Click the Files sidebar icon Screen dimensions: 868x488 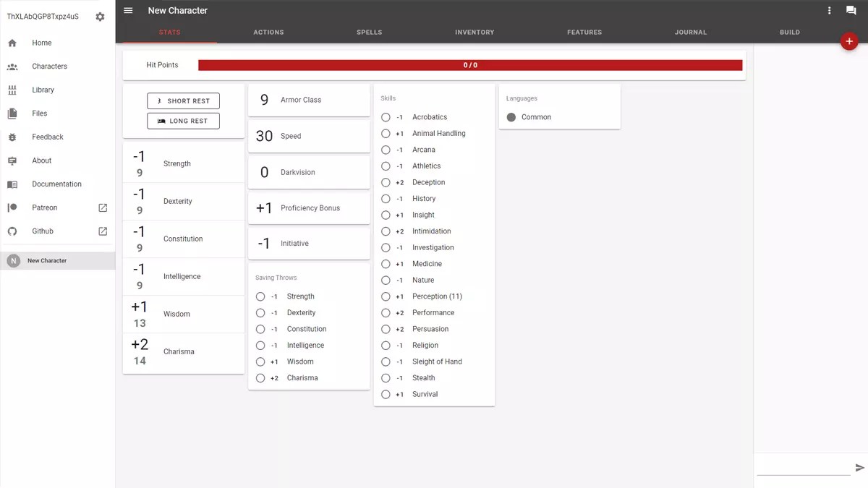tap(11, 113)
